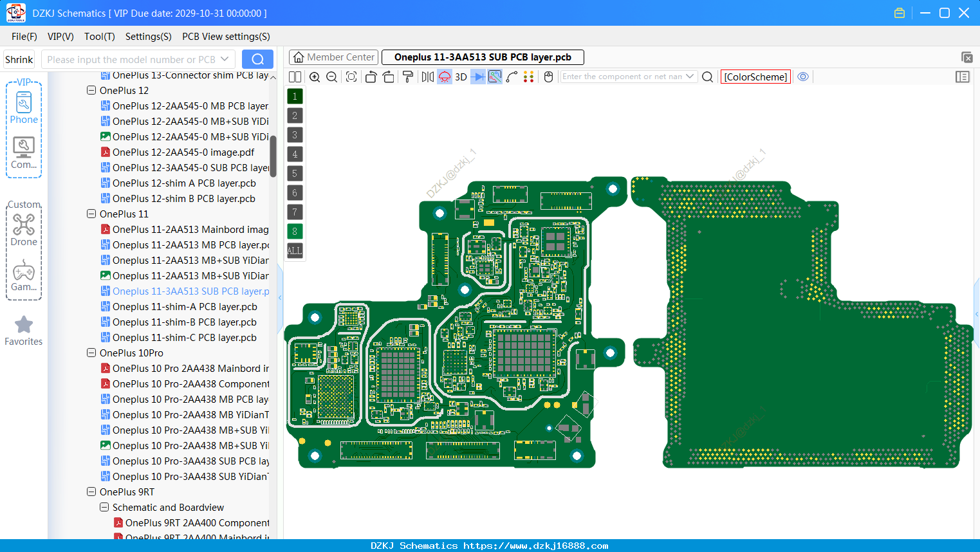
Task: Click the Shrink button
Action: (19, 59)
